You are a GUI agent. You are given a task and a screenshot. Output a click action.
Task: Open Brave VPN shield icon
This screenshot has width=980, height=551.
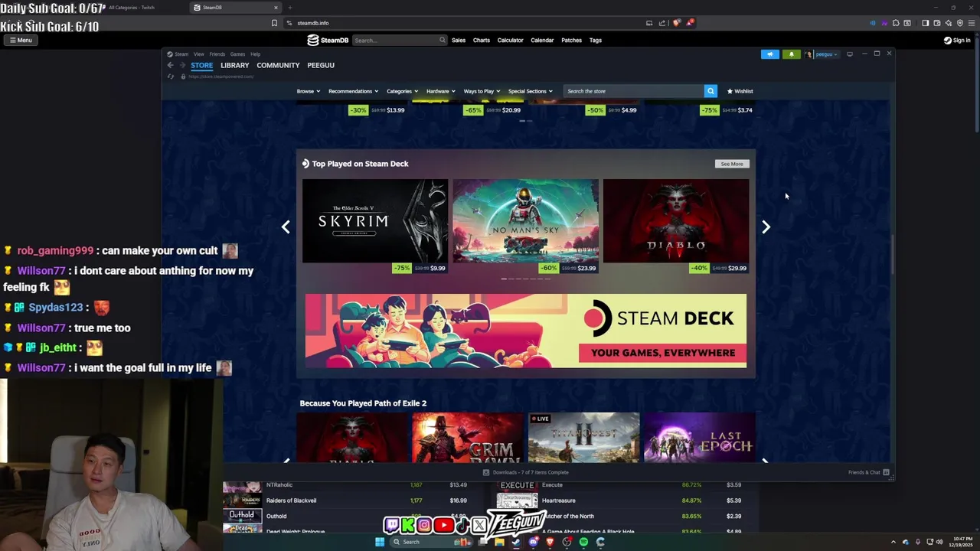coord(960,23)
